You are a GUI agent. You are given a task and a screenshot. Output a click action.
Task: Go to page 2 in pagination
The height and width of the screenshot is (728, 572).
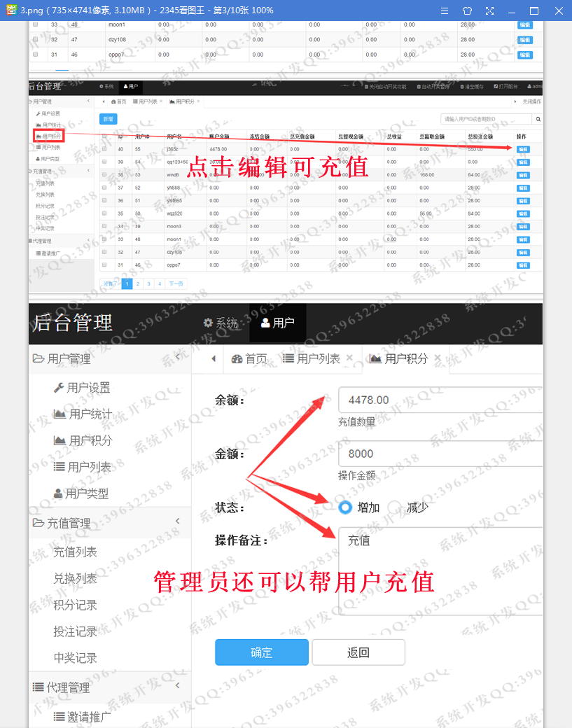pos(138,283)
